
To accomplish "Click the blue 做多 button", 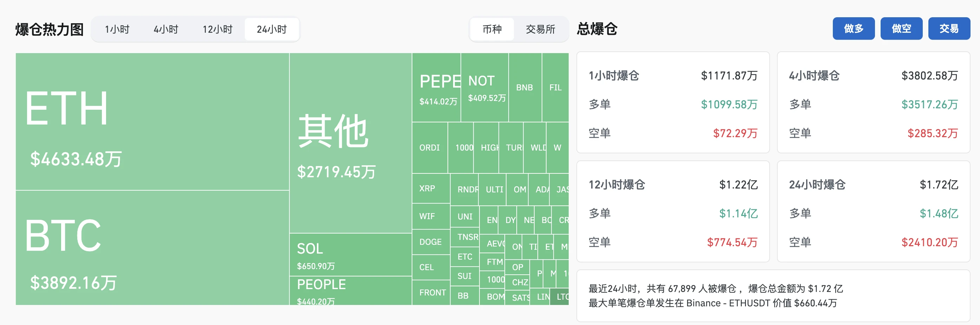I will pos(853,28).
